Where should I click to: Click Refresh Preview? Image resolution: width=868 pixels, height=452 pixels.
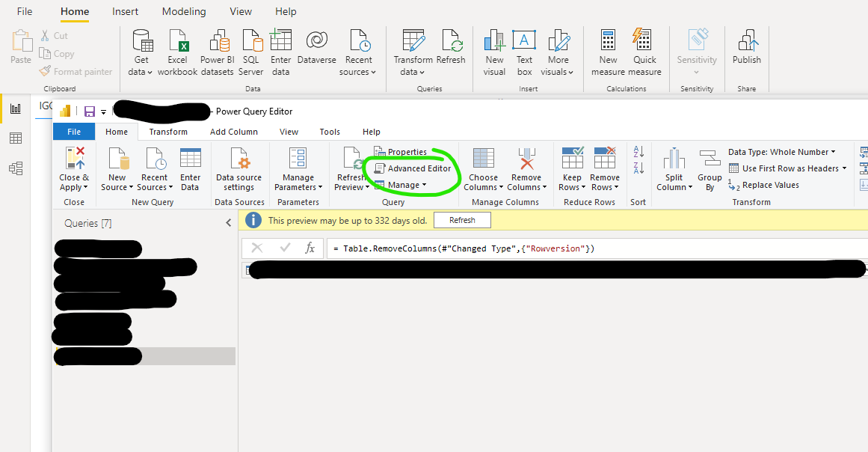[351, 169]
